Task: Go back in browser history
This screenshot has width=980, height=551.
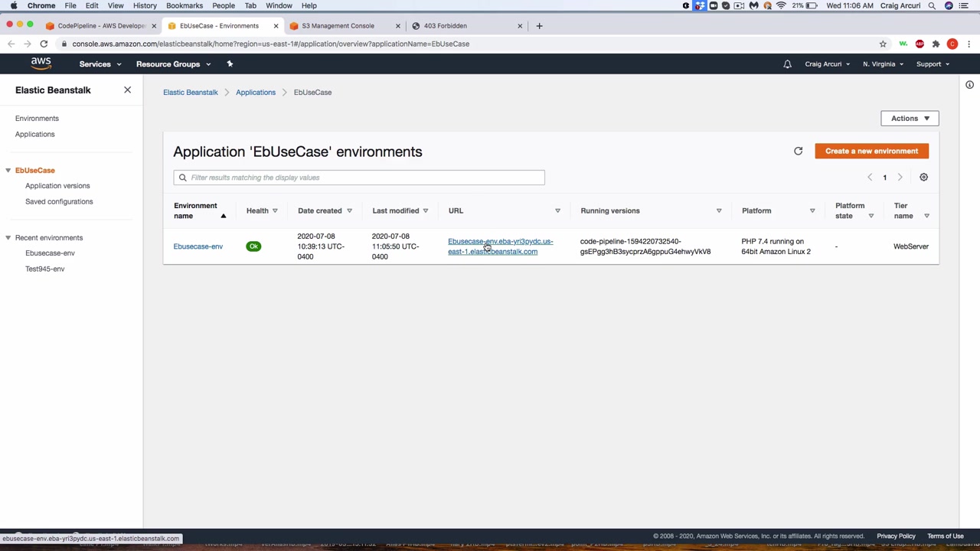Action: click(11, 44)
